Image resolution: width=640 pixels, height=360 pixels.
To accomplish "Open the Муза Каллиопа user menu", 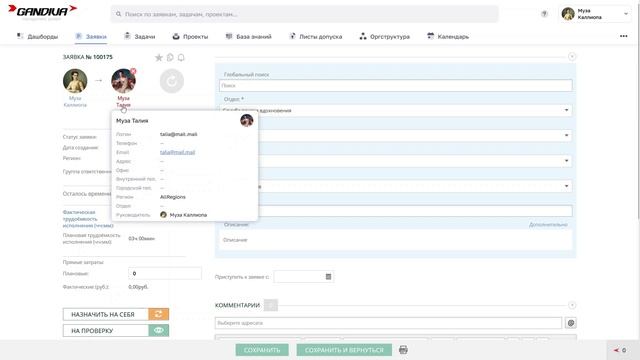I will 595,14.
